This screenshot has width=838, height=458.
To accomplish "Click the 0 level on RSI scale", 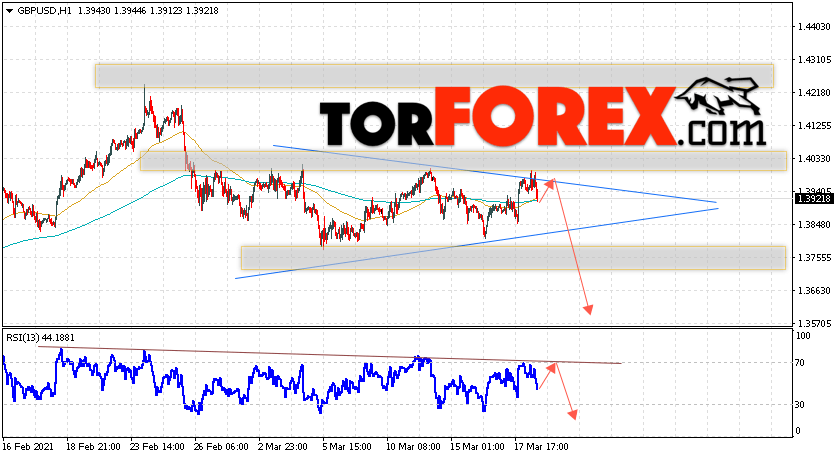I will [x=798, y=431].
